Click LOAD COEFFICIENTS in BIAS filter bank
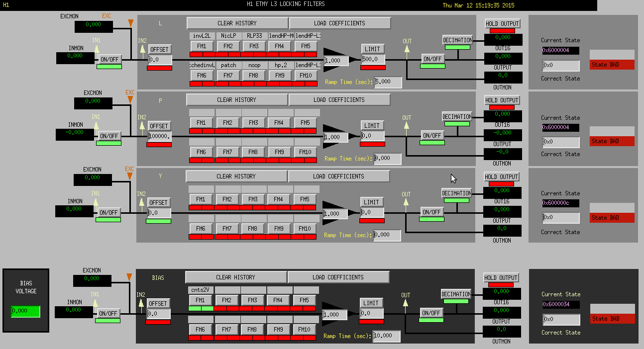Viewport: 644px width, 349px height. pos(338,277)
